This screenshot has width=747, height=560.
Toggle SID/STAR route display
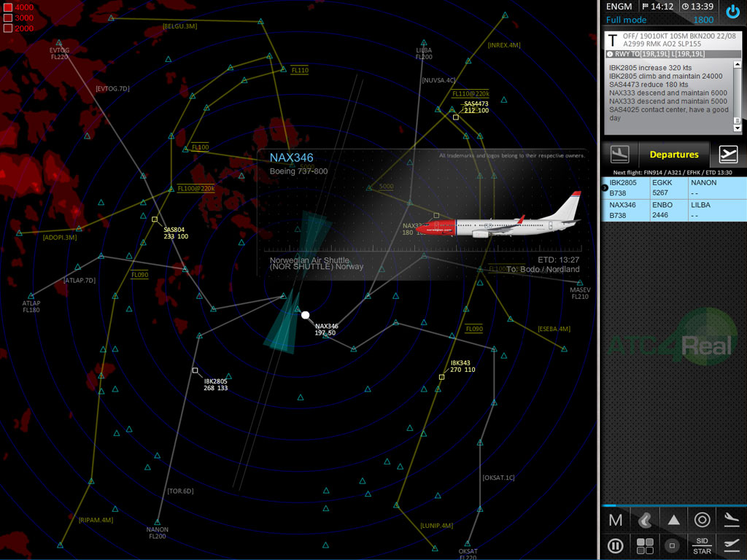click(702, 545)
